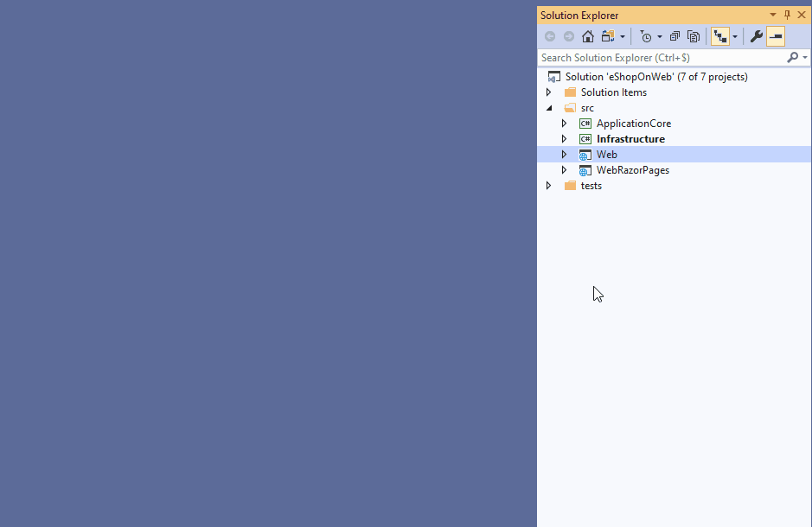Collapse all nodes in Solution Explorer
The image size is (812, 527).
[675, 36]
